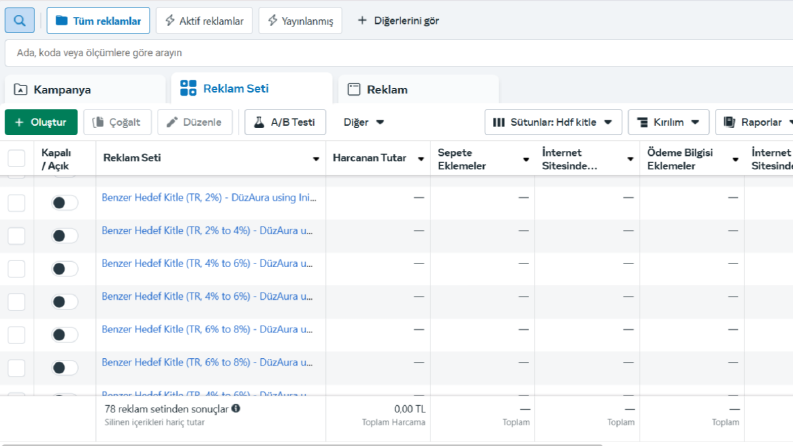The height and width of the screenshot is (446, 793).
Task: Open Benzer Hedef Kitle (TR, 2% to 4%) link
Action: click(207, 231)
